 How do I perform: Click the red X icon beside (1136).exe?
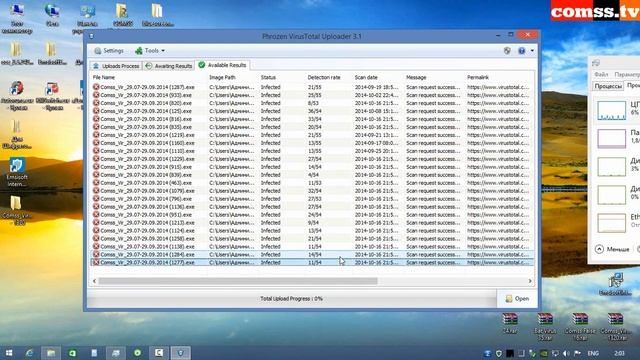point(96,207)
